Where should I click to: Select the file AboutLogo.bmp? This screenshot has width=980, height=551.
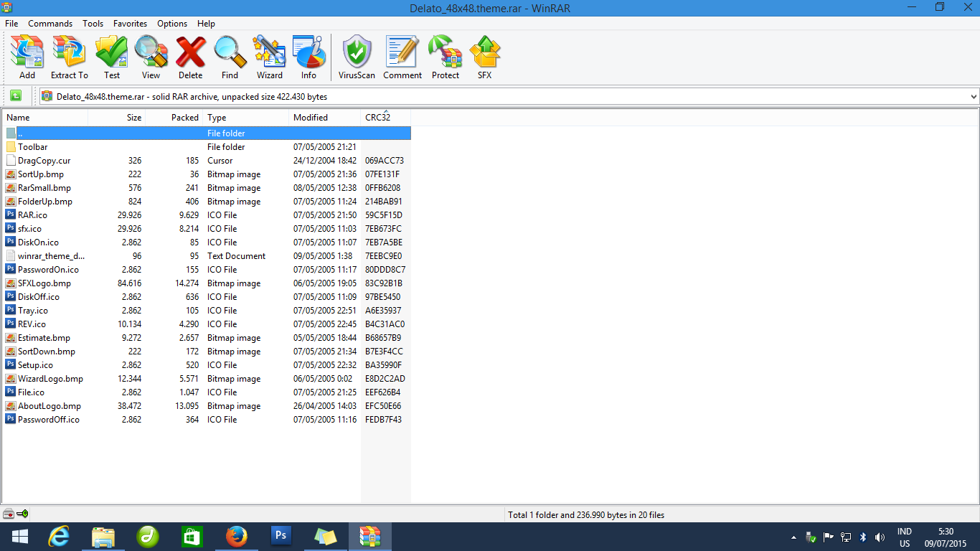207,406
